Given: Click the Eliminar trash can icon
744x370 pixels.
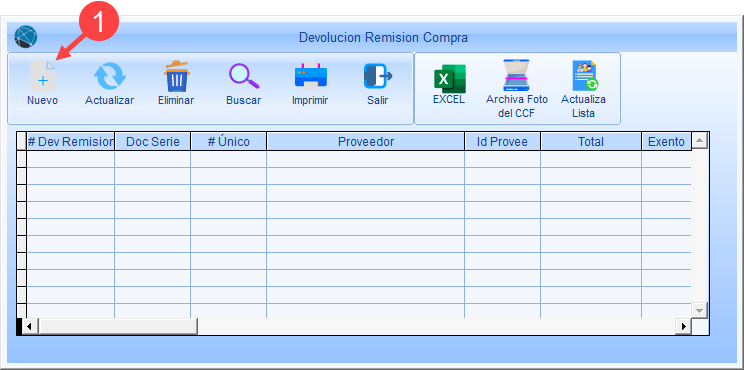Looking at the screenshot, I should click(x=177, y=76).
